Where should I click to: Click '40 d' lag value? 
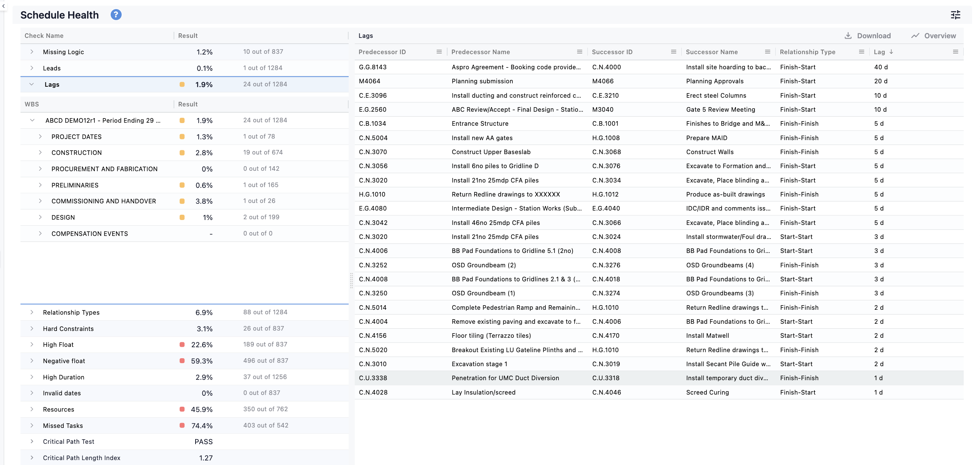tap(881, 67)
